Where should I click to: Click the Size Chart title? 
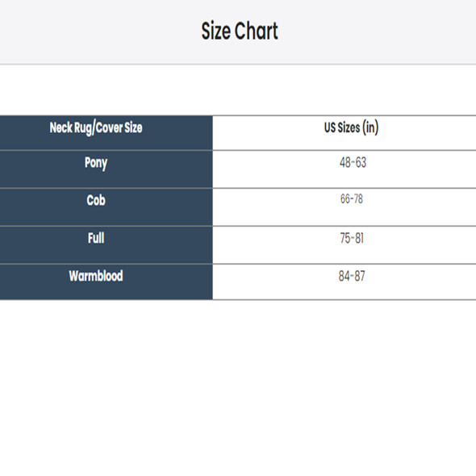pyautogui.click(x=240, y=31)
